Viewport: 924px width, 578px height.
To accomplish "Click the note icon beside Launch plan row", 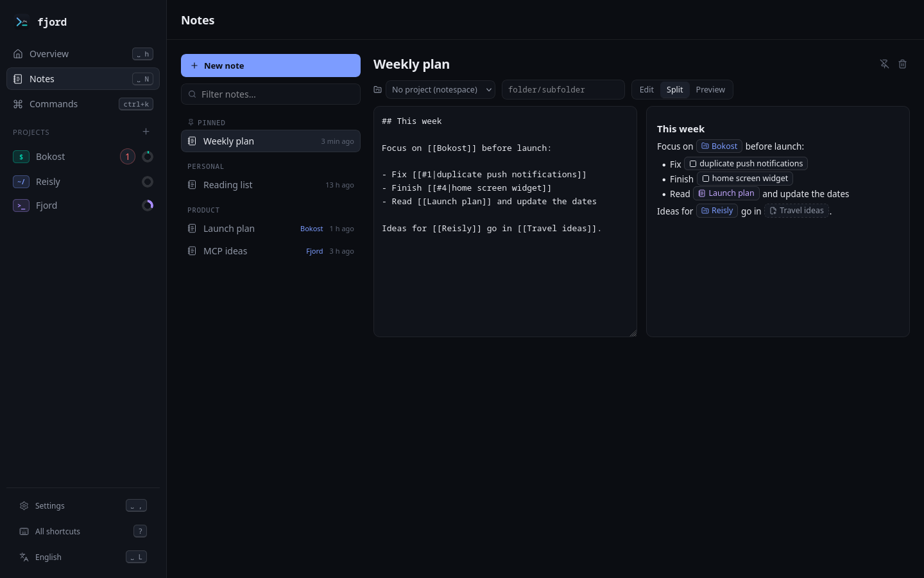I will 192,229.
